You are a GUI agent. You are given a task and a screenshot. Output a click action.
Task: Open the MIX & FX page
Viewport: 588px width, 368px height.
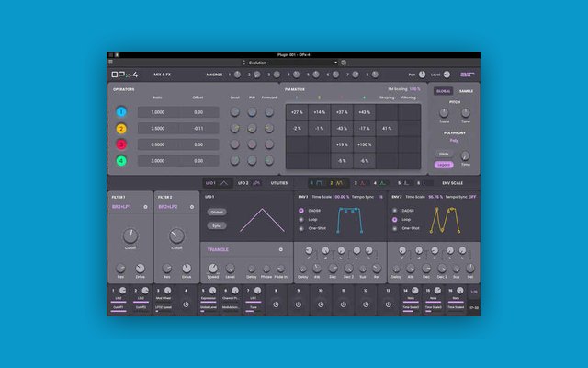pos(162,75)
